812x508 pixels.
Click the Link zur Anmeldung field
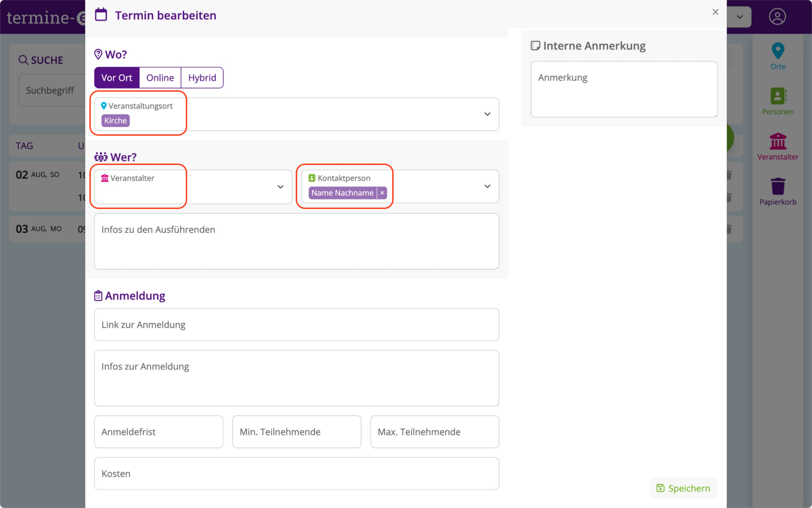pos(297,325)
